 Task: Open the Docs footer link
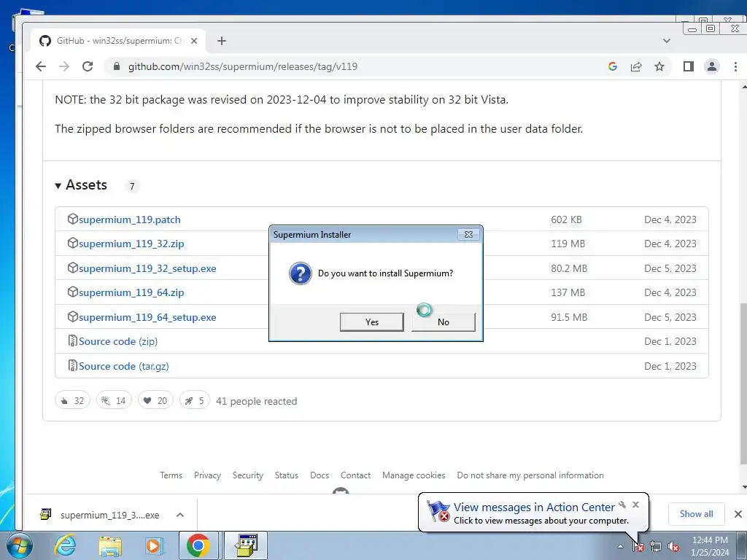coord(320,475)
